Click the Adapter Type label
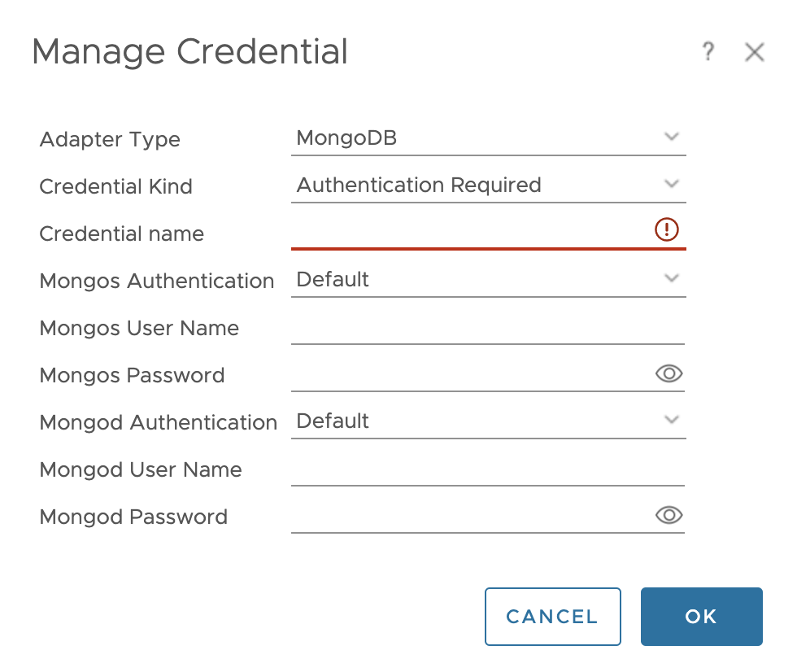This screenshot has height=672, width=797. (x=110, y=139)
